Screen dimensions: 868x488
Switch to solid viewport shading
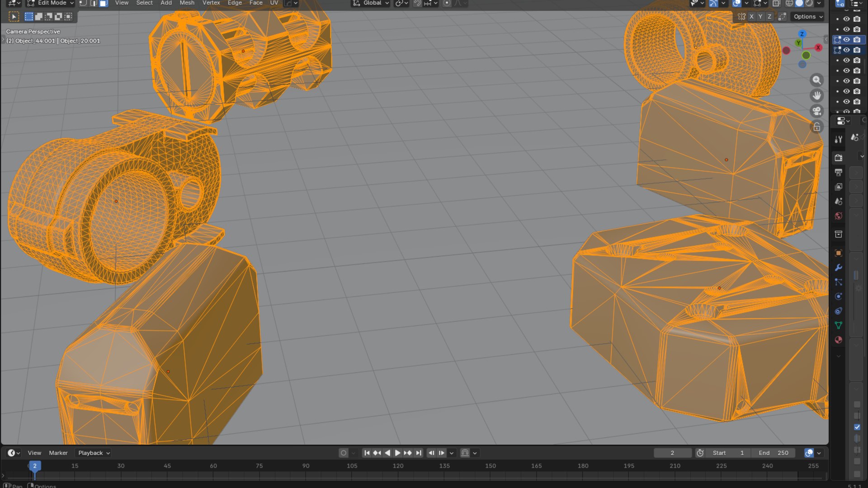click(799, 3)
